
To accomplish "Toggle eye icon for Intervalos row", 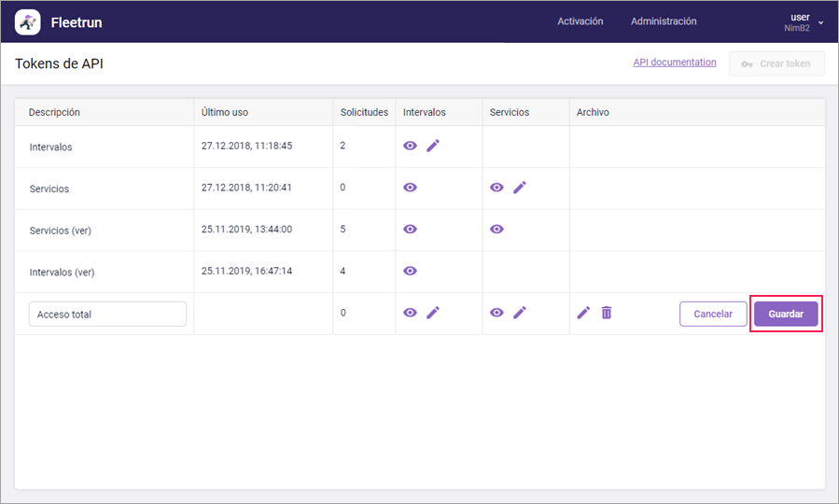I will (410, 147).
